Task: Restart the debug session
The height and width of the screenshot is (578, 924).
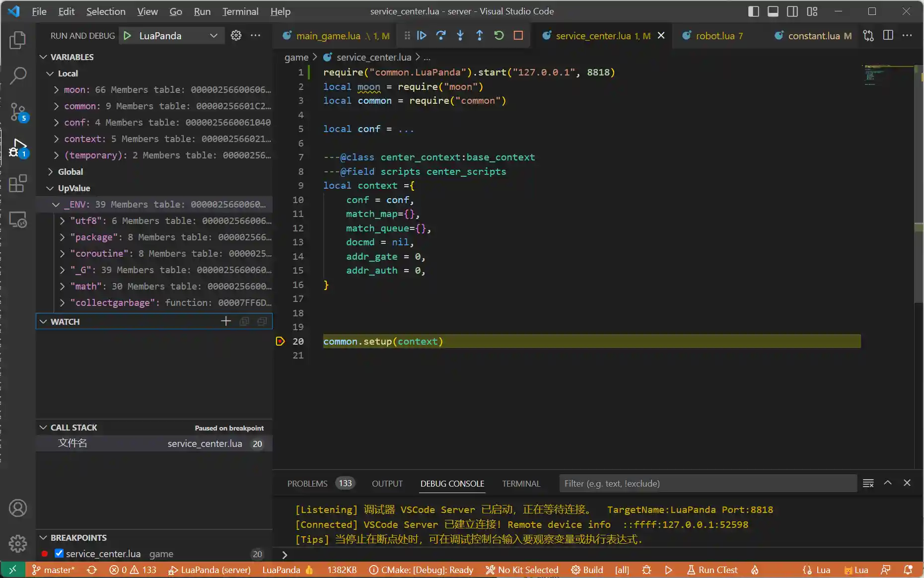Action: 499,35
